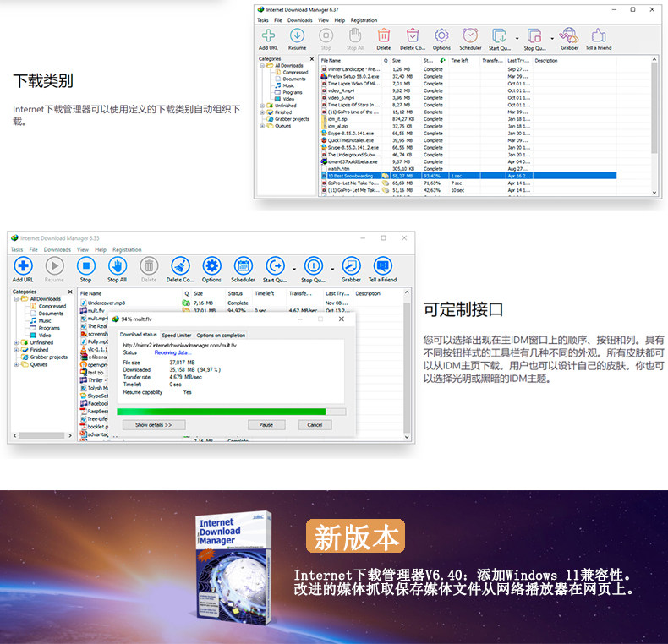Open Registration menu in IDM 6.37 window
The image size is (668, 644).
(364, 20)
